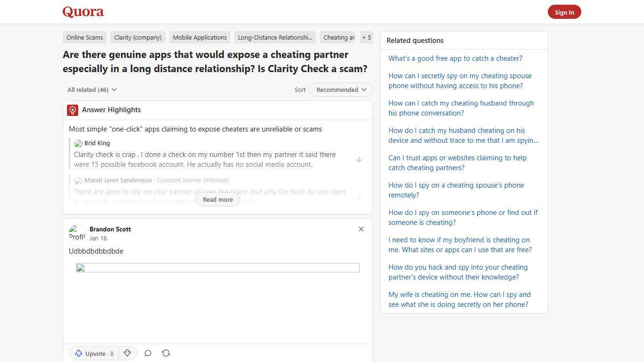Open 'What's a good free app to catch a cheater?'
Screen dimensions: 644x362
pos(455,58)
